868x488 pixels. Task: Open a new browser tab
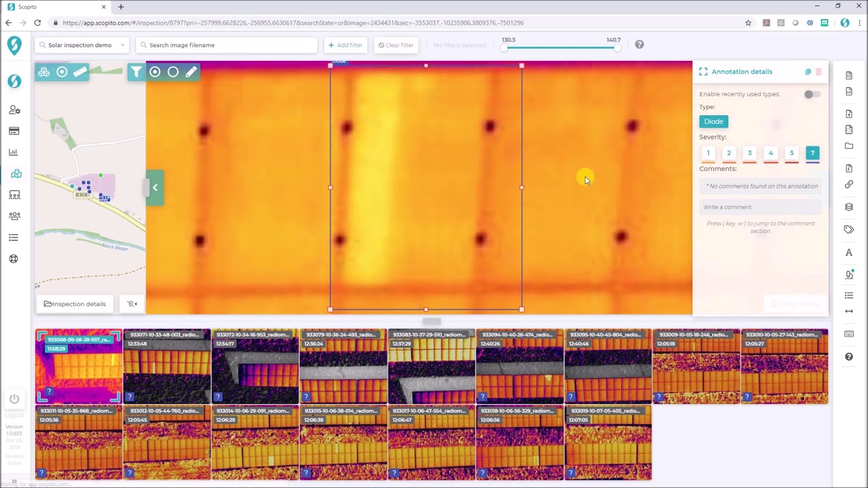click(121, 7)
